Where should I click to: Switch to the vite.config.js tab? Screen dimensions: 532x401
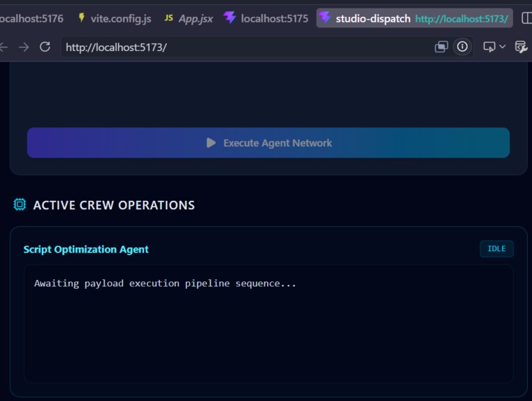click(115, 18)
